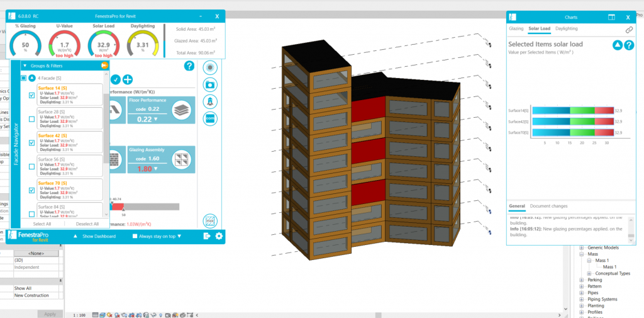Uncheck Surface 70 [S] checkbox
The height and width of the screenshot is (318, 644).
[31, 190]
